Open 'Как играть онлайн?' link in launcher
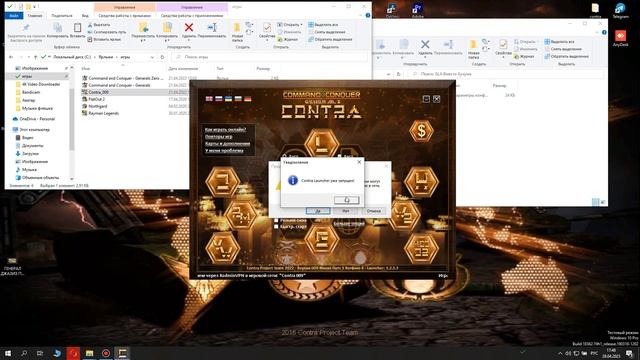 [x=225, y=129]
